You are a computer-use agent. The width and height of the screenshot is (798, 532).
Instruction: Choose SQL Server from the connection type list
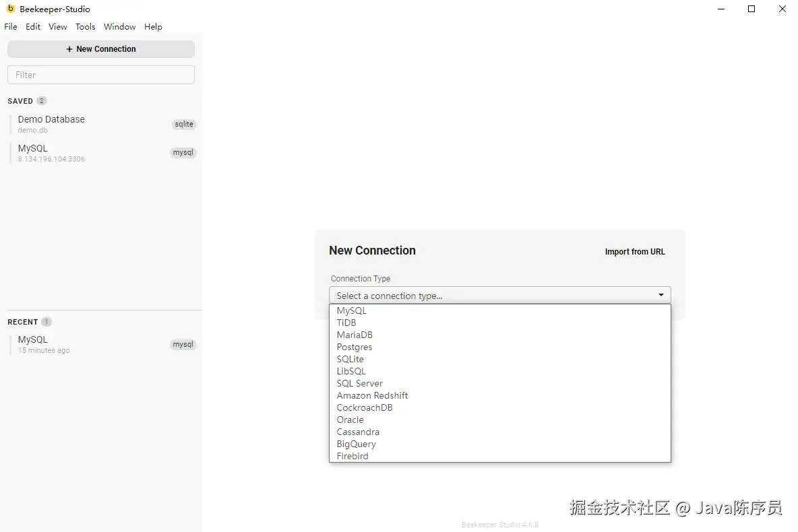pyautogui.click(x=500, y=383)
